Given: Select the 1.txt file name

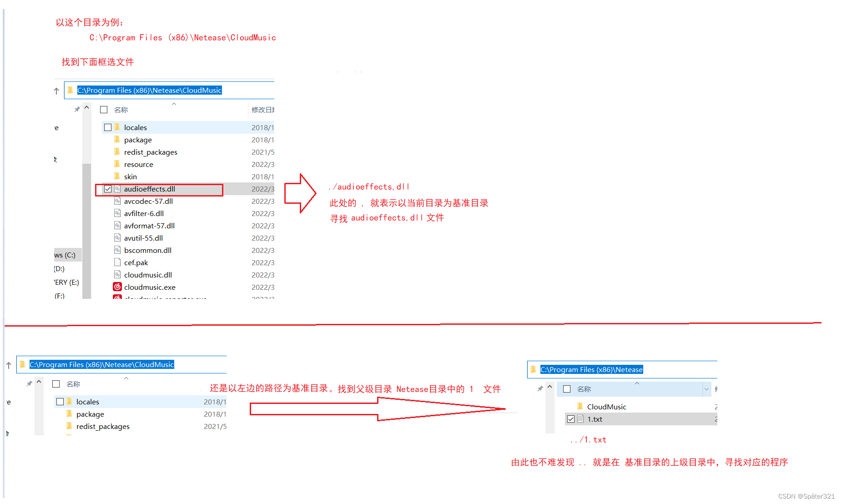Looking at the screenshot, I should point(595,419).
